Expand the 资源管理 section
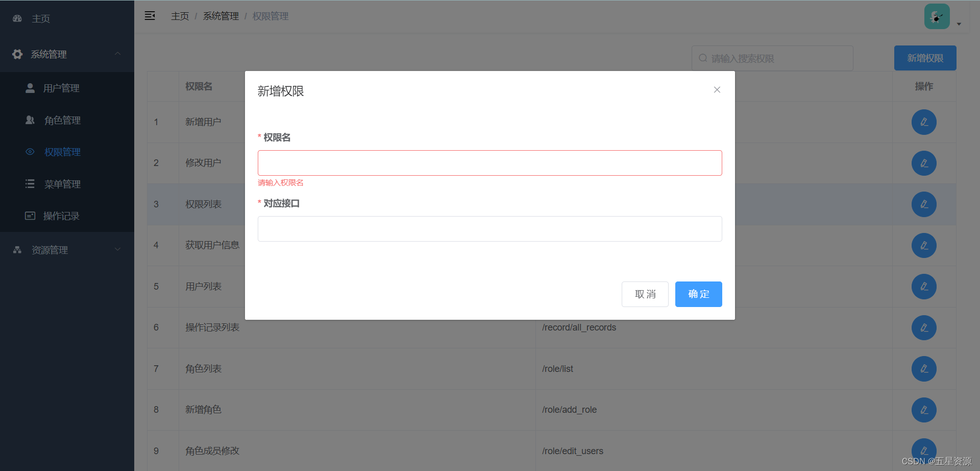The image size is (980, 471). [x=118, y=249]
